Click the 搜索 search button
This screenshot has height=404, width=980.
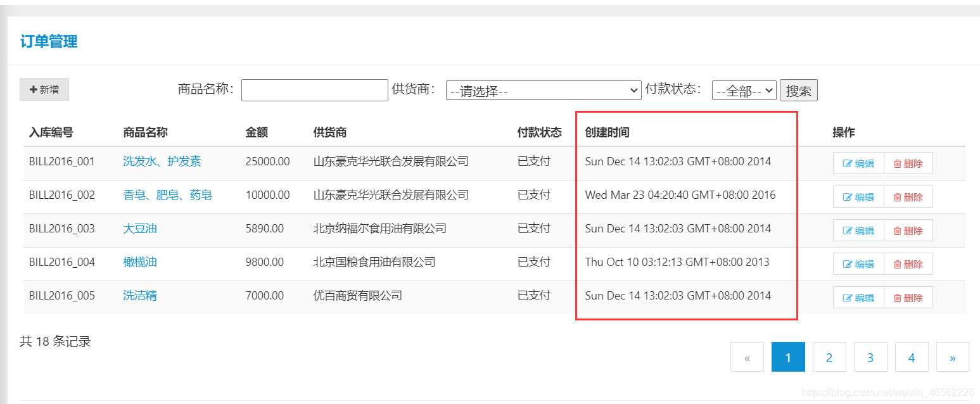pyautogui.click(x=799, y=91)
